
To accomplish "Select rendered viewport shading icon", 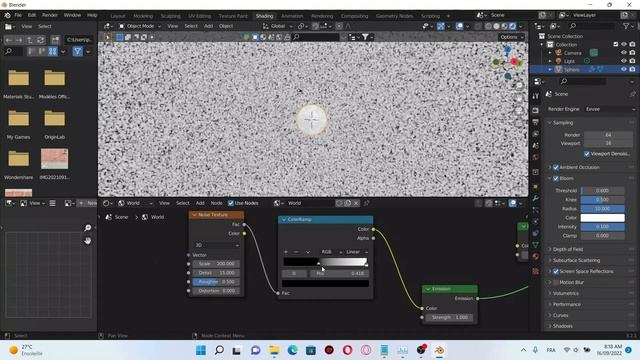I will (513, 26).
